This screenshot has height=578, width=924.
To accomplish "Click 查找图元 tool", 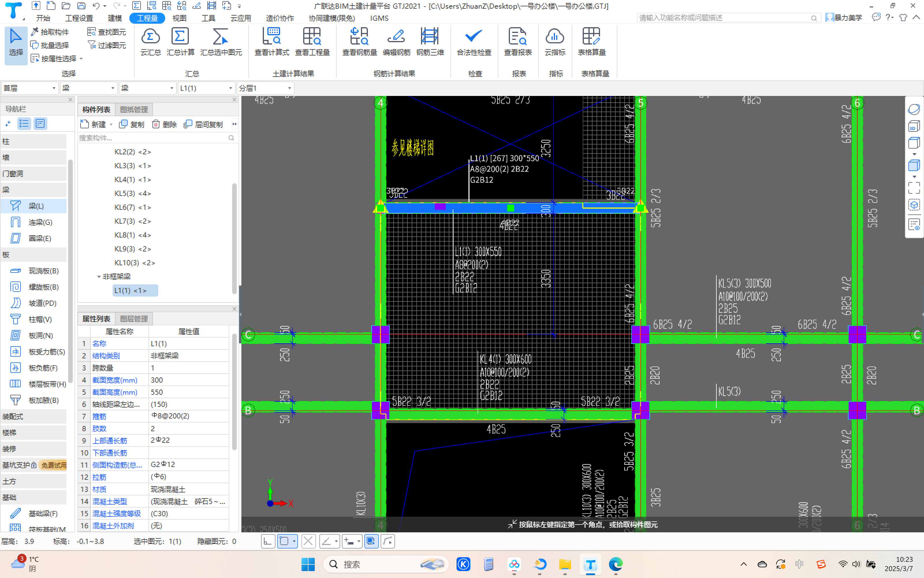I will [107, 32].
